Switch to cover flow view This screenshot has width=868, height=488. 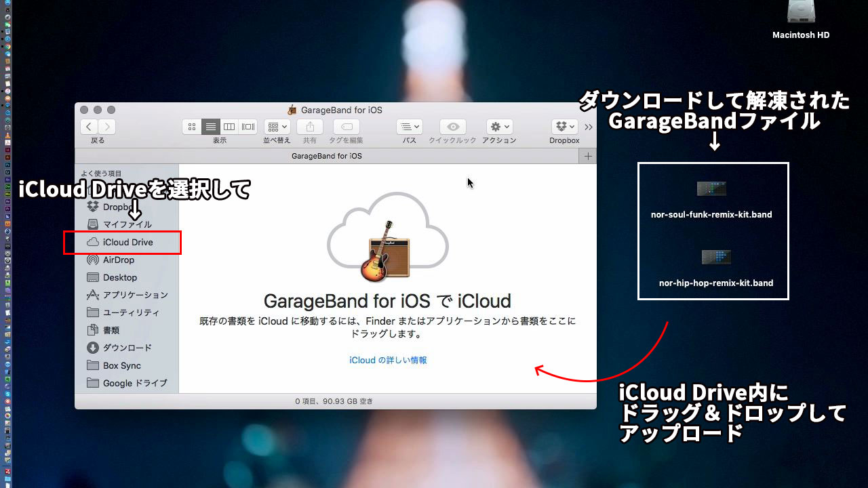tap(248, 127)
